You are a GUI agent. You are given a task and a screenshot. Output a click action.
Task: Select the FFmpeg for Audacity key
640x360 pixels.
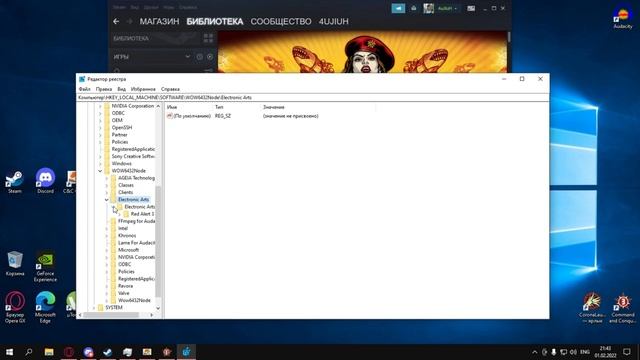click(x=136, y=221)
